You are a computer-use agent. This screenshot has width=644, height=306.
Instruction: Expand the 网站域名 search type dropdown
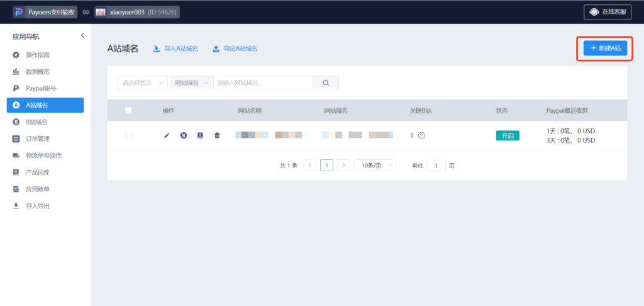pyautogui.click(x=192, y=82)
